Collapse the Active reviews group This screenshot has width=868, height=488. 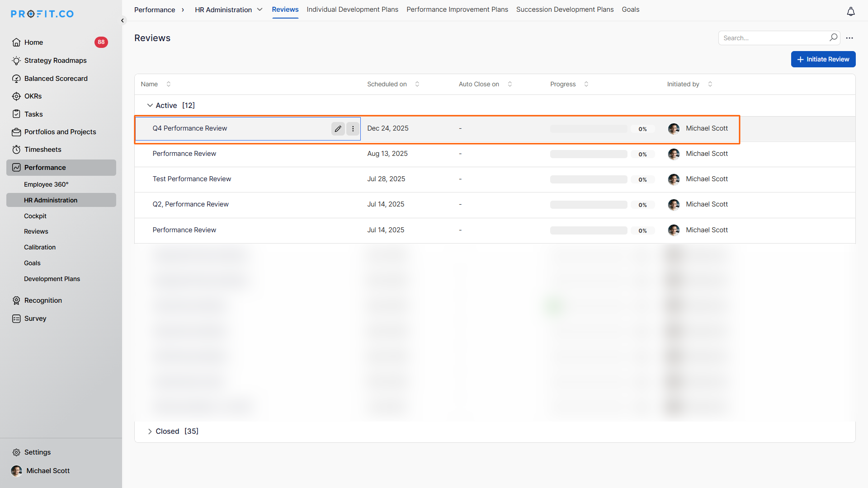click(x=150, y=105)
